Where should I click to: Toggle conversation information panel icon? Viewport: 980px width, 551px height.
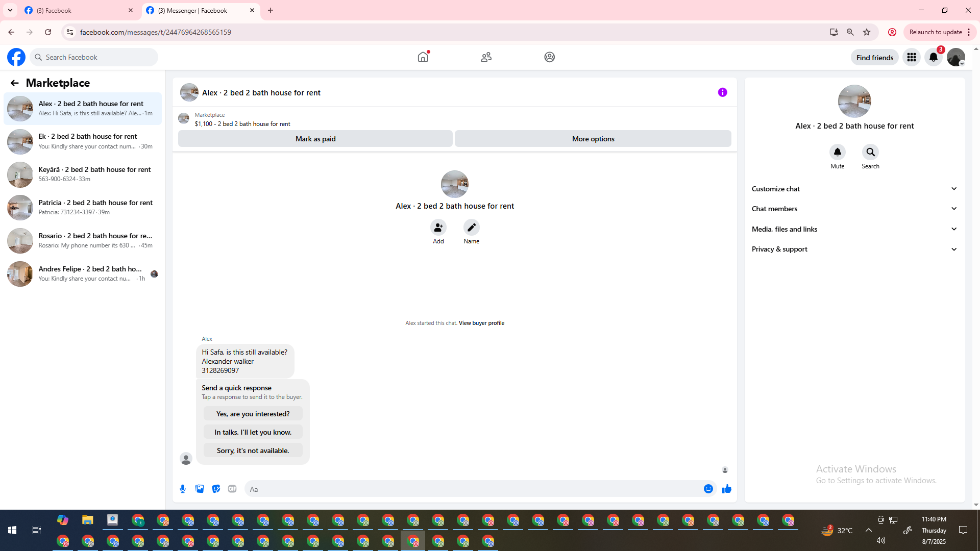coord(722,92)
